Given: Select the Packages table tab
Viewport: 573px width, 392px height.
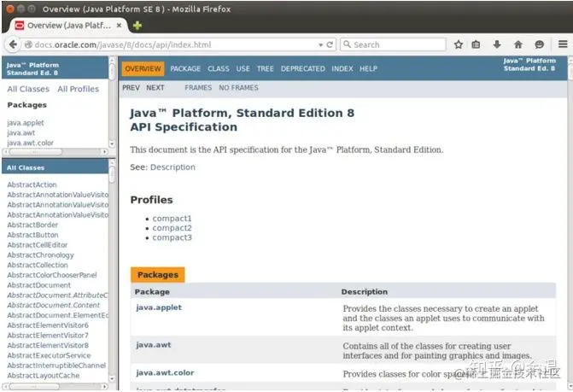Looking at the screenshot, I should (x=158, y=275).
